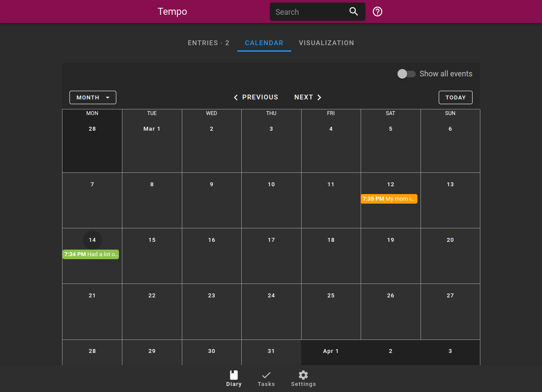Click the highlighted March 14 date circle
The image size is (542, 392).
click(92, 240)
